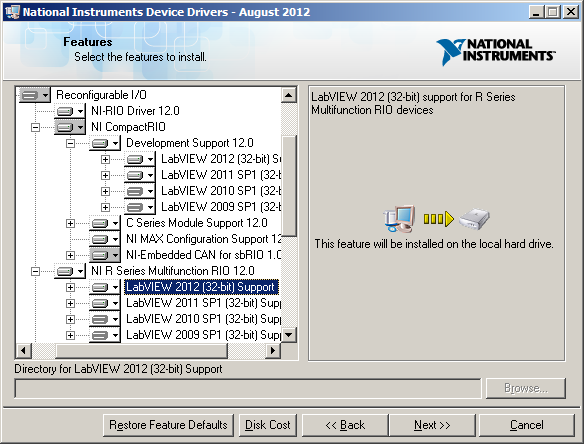The image size is (584, 444).
Task: Expand R Series LabVIEW 2010 SP1 Support
Action: 70,320
